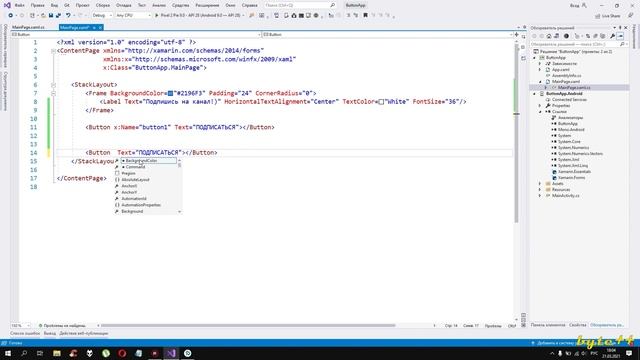Click the Solution Explorer preview selected items icon
Viewport: 640px width, 360px height.
[x=620, y=36]
